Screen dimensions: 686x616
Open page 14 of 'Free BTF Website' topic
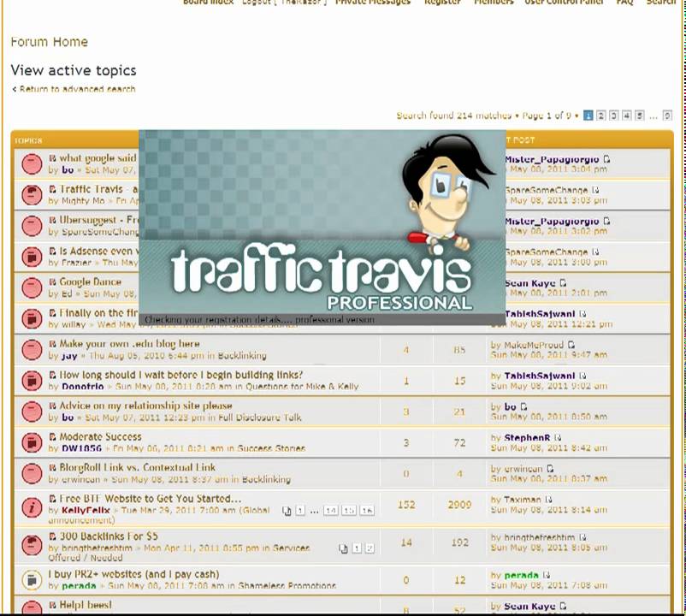331,511
